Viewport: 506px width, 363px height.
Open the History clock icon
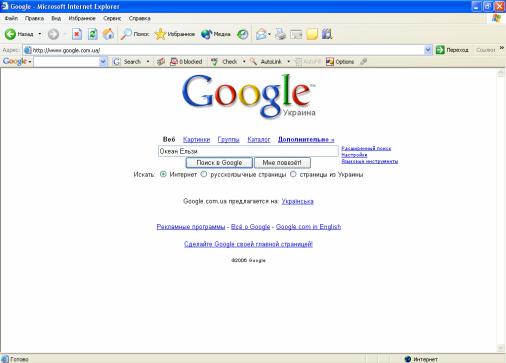(242, 34)
